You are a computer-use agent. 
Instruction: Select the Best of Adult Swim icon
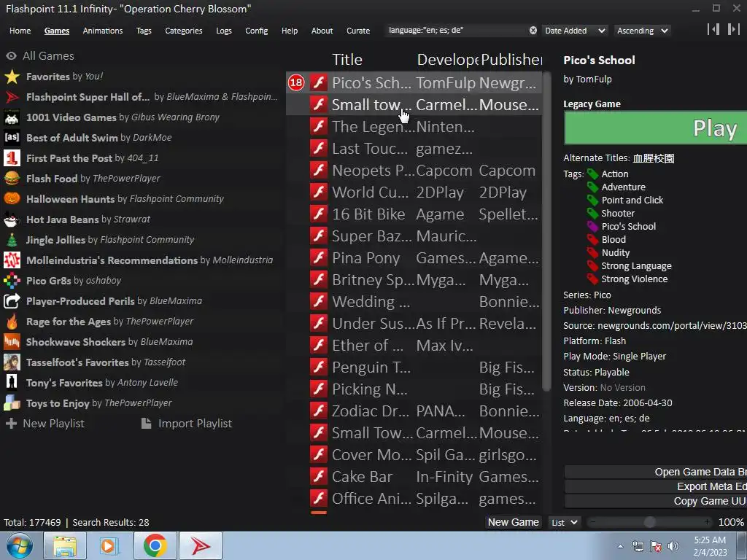pos(12,138)
